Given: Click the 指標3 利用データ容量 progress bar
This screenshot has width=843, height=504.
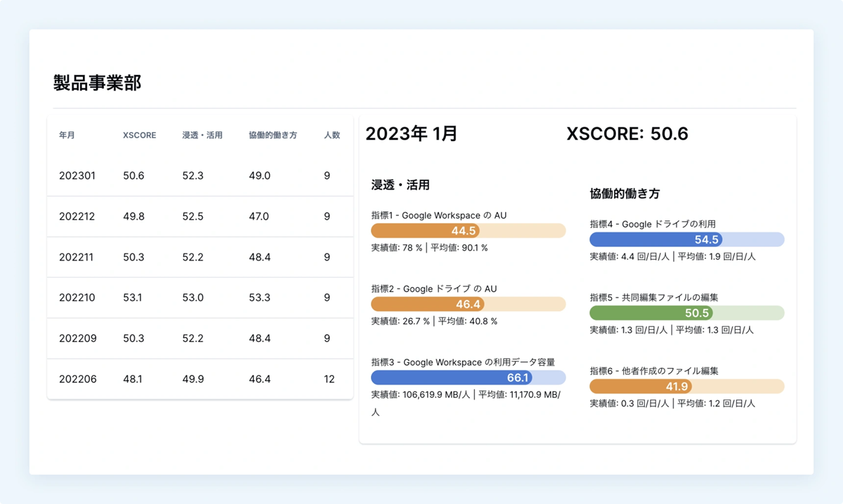Looking at the screenshot, I should (x=468, y=378).
